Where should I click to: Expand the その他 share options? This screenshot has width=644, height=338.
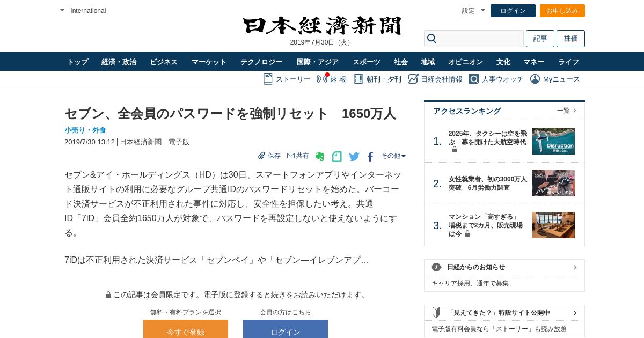point(393,156)
